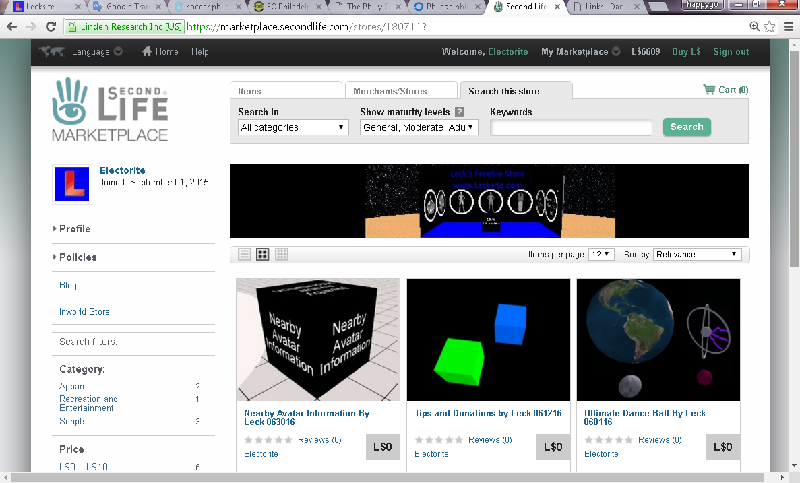Viewport: 800px width, 483px height.
Task: Click L$0 price on Ultimate Dance Ball
Action: 723,447
